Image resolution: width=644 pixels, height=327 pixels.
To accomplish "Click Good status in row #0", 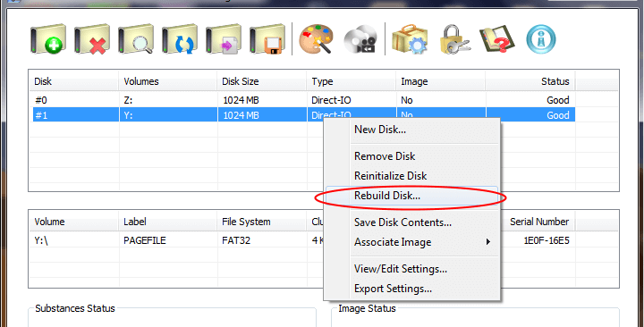I will [558, 100].
